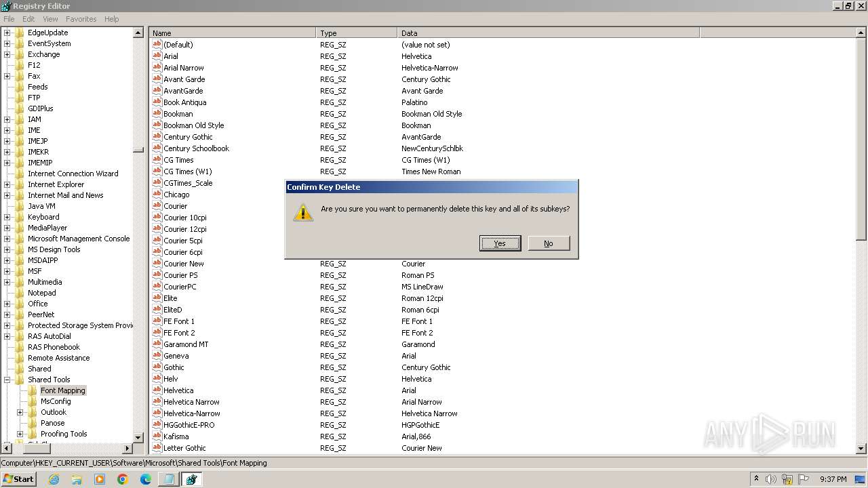The width and height of the screenshot is (868, 488).
Task: Click the Bookman value string icon
Action: 157,114
